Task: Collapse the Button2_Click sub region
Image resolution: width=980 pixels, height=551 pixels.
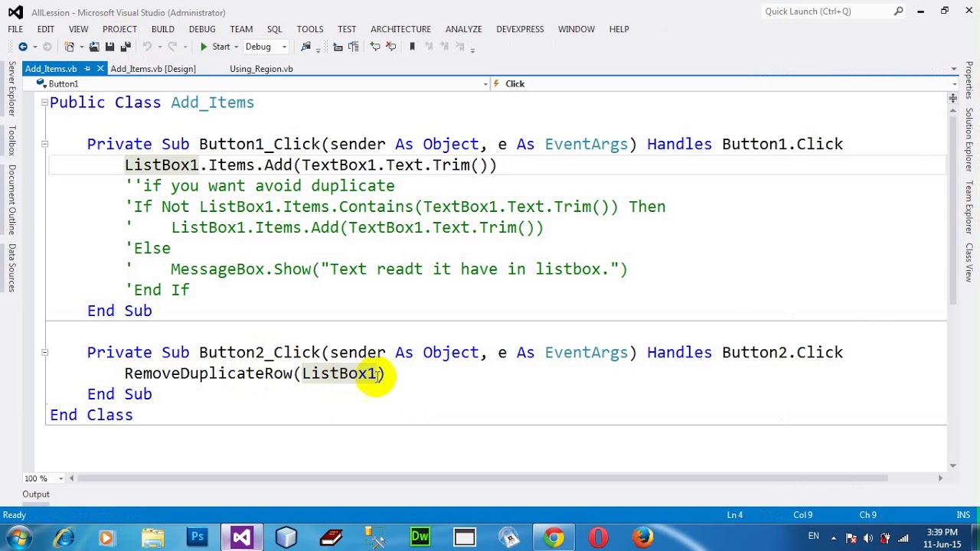Action: (44, 352)
